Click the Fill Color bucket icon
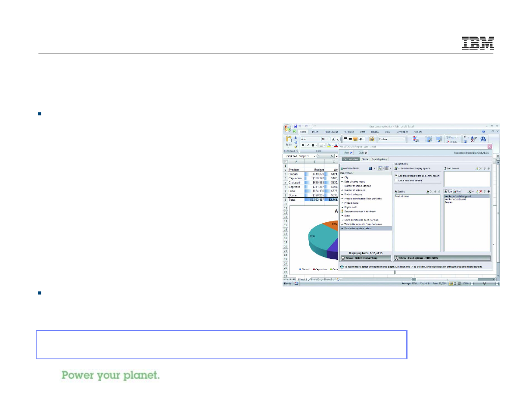The image size is (532, 411). pos(329,145)
